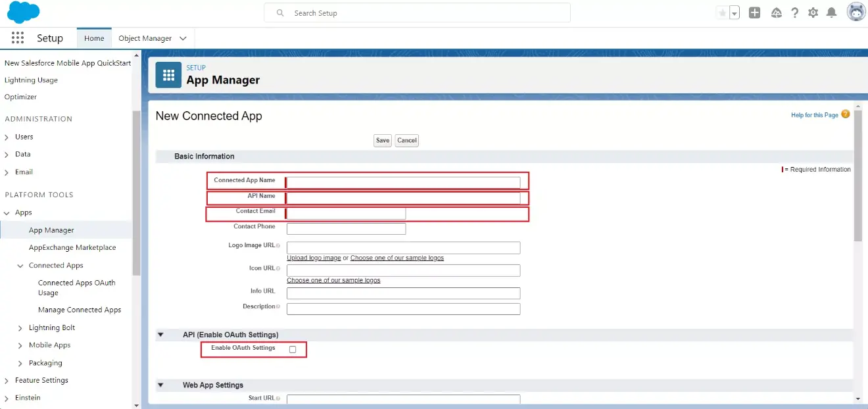Open Lightning Usage in sidebar
This screenshot has width=868, height=409.
coord(31,80)
